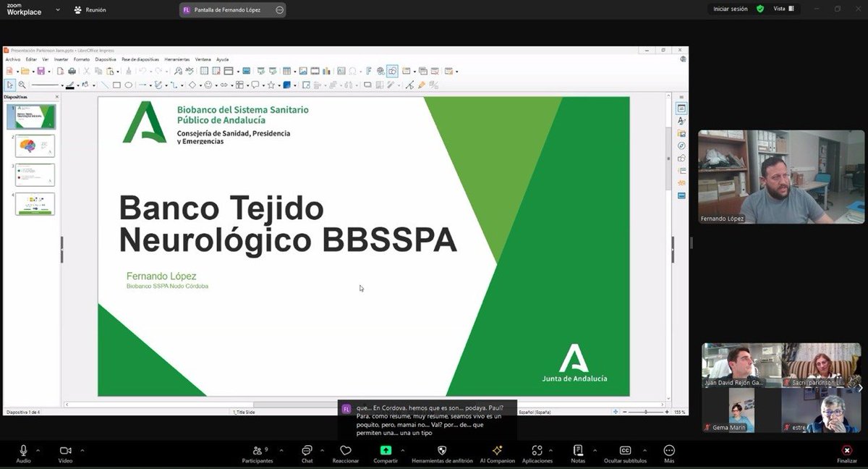Click the spelling check icon in the toolbar
The image size is (868, 469).
point(190,70)
